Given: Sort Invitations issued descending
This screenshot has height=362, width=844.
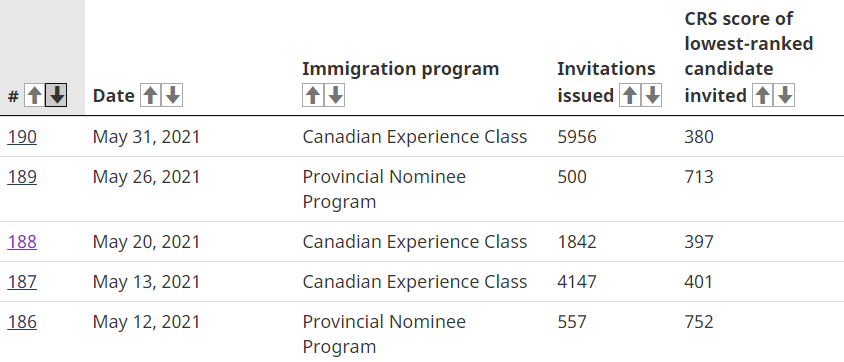Looking at the screenshot, I should [651, 96].
